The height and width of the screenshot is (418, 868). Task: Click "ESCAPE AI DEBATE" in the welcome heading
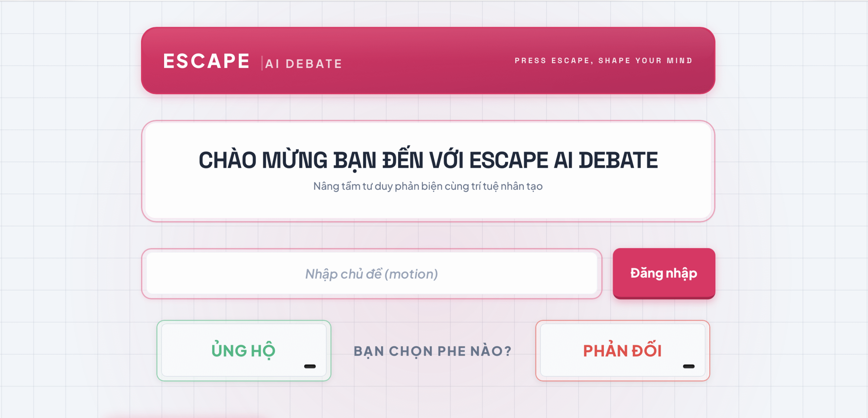(564, 160)
